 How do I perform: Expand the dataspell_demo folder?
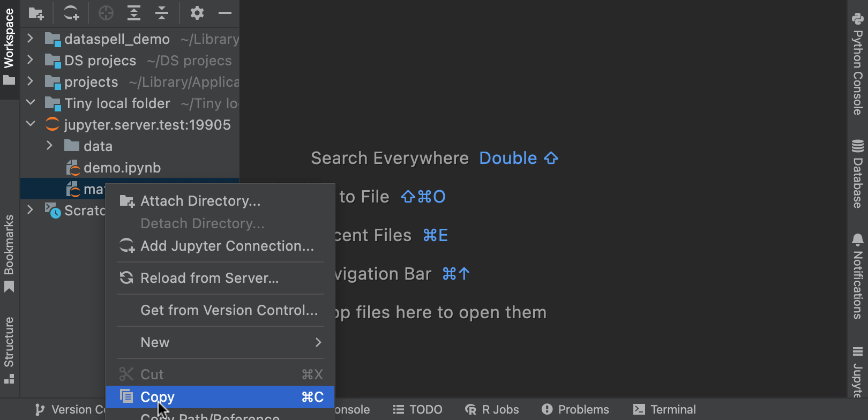pos(31,39)
